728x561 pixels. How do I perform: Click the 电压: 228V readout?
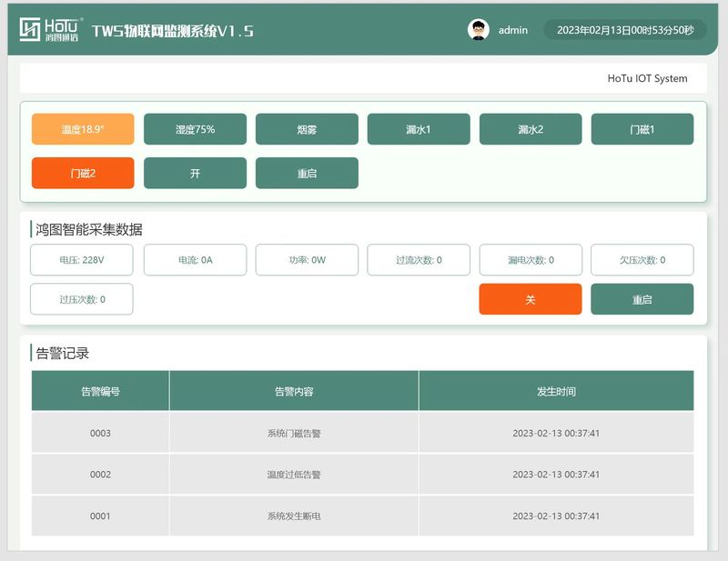click(x=82, y=260)
